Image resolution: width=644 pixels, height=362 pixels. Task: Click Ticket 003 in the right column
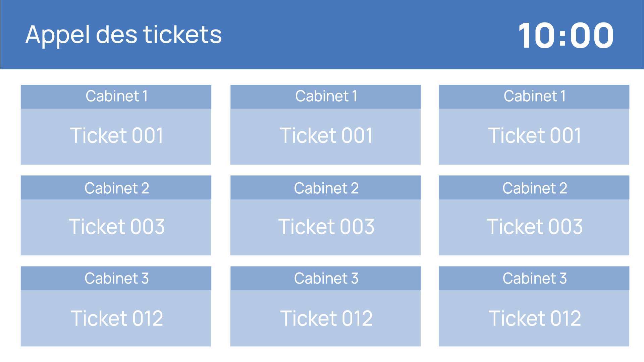tap(534, 227)
